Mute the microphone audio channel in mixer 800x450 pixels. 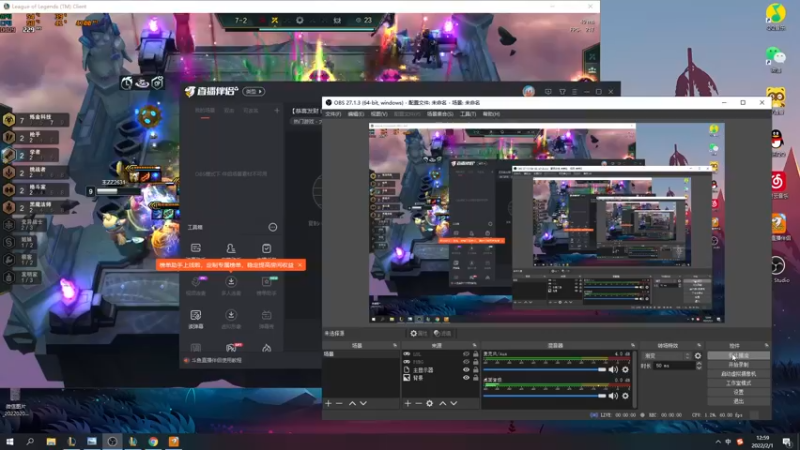(x=613, y=369)
